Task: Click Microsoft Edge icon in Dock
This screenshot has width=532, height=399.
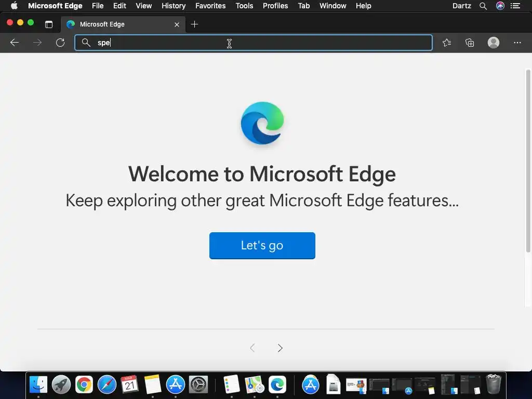Action: point(277,384)
